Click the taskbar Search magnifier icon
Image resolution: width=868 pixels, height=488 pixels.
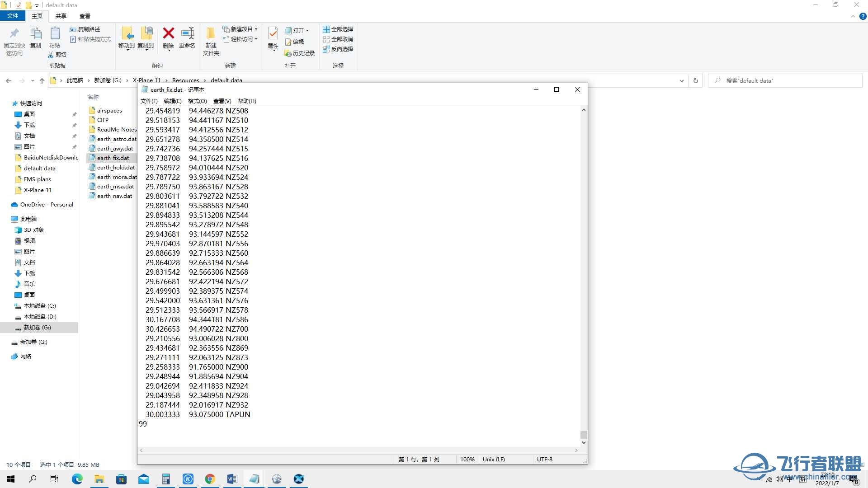[x=33, y=479]
